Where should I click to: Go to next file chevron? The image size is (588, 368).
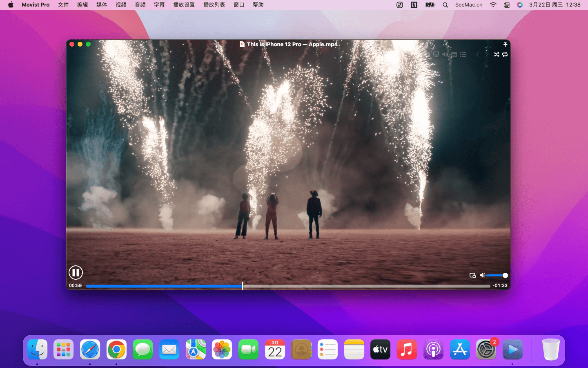486,54
